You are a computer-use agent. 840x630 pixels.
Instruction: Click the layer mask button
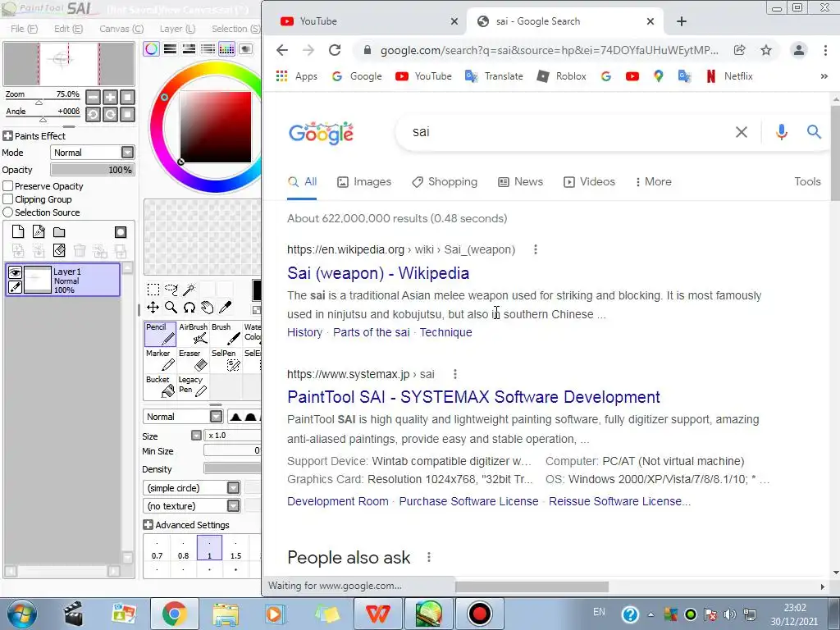(121, 232)
